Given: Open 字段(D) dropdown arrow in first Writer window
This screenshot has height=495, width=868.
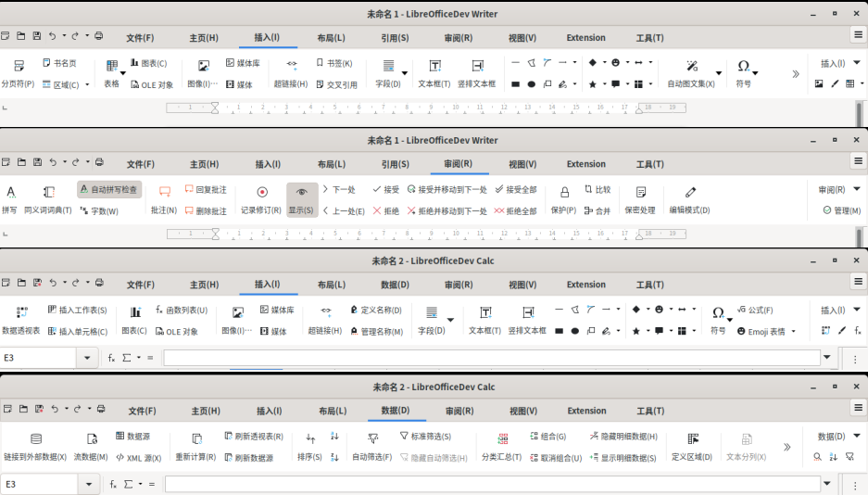Looking at the screenshot, I should [405, 73].
